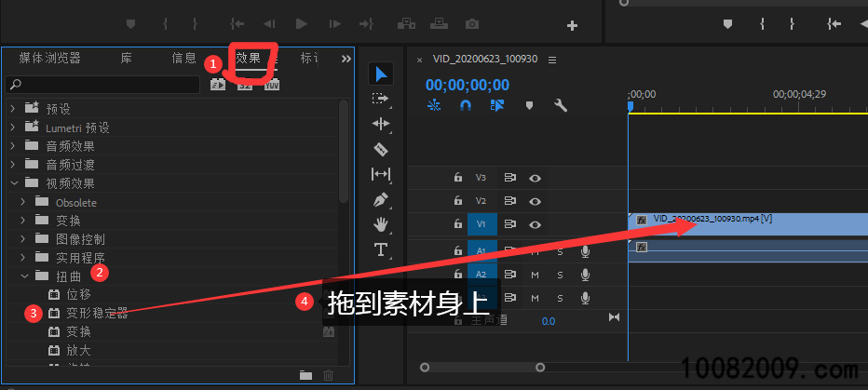Open the VID_20200623_100930 sequence panel menu
This screenshot has height=390, width=868.
(552, 60)
